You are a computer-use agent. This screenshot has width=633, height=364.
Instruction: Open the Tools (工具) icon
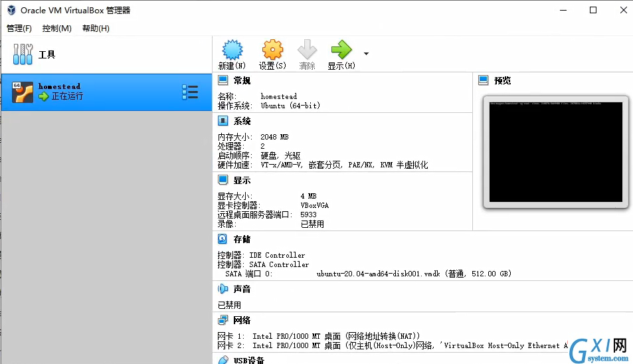[23, 54]
